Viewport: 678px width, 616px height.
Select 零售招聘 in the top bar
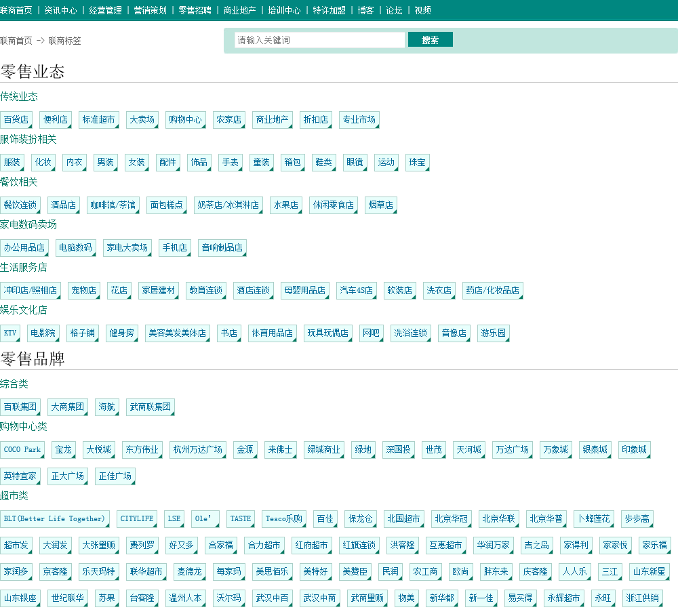195,10
